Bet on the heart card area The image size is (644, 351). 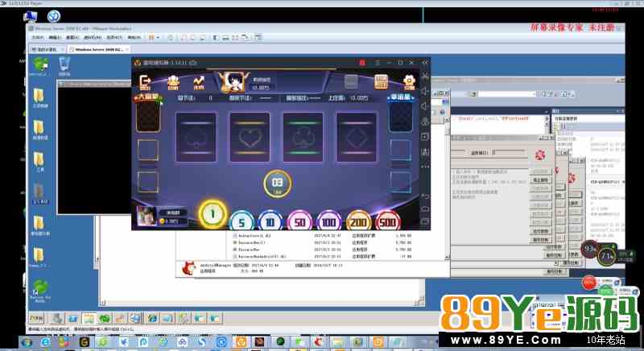coord(250,138)
